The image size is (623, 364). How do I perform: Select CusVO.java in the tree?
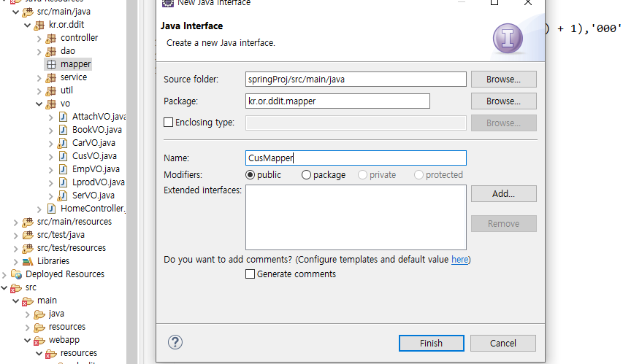click(x=94, y=156)
